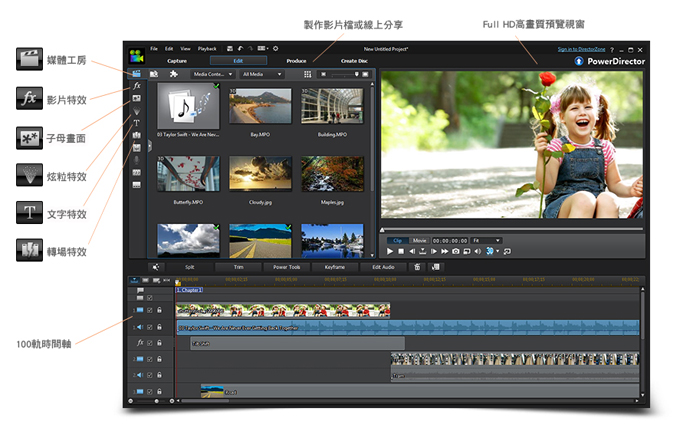Open the Effect Room fx icon
The image size is (690, 425).
(x=136, y=86)
